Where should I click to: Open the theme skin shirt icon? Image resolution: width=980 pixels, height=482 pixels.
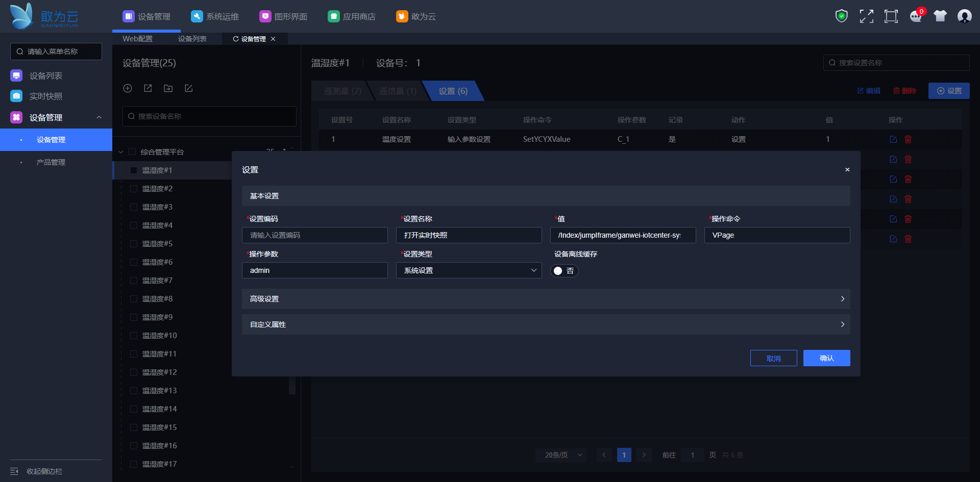pos(940,16)
